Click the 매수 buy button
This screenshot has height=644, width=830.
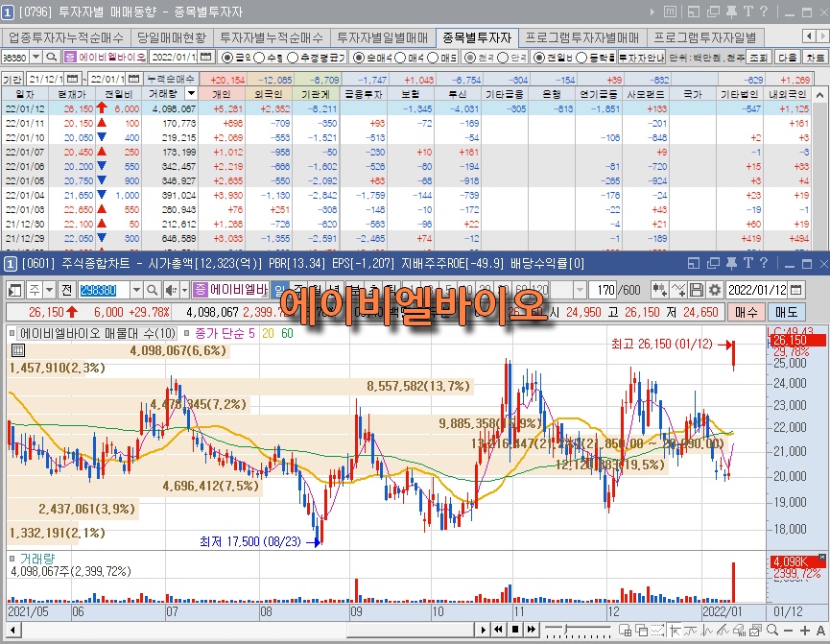tap(747, 312)
